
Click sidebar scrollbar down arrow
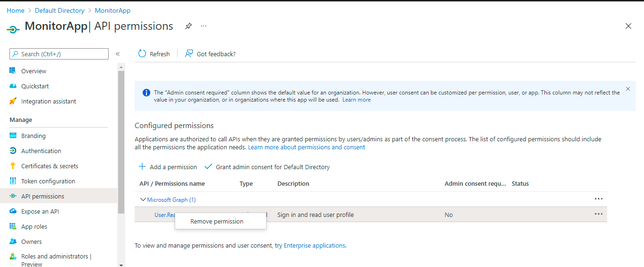(121, 265)
